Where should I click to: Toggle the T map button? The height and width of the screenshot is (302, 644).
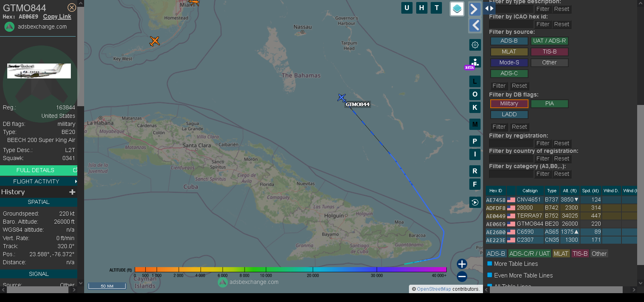coord(437,8)
